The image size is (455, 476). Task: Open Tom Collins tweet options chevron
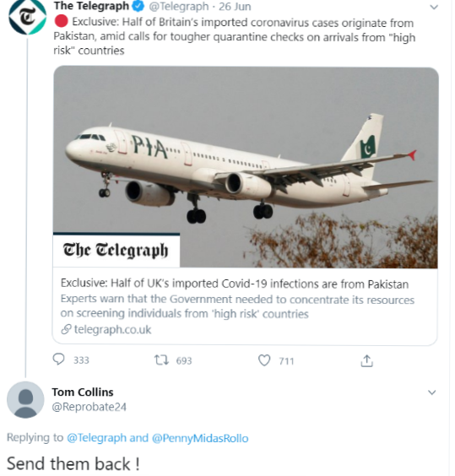(431, 392)
